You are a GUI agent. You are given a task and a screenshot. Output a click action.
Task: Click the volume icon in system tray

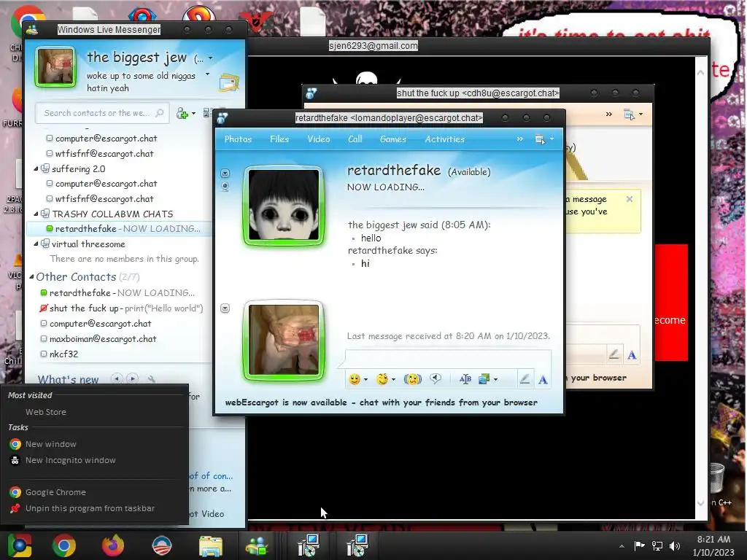675,545
